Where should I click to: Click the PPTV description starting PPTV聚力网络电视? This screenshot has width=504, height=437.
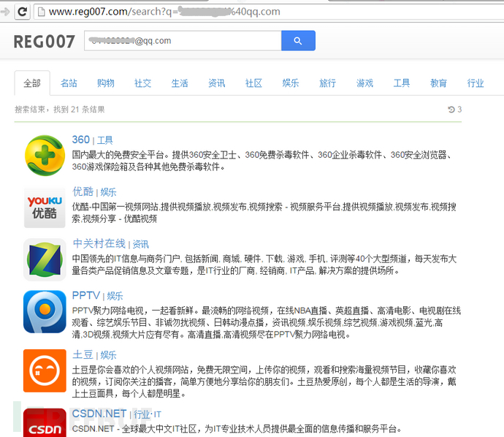pos(267,322)
